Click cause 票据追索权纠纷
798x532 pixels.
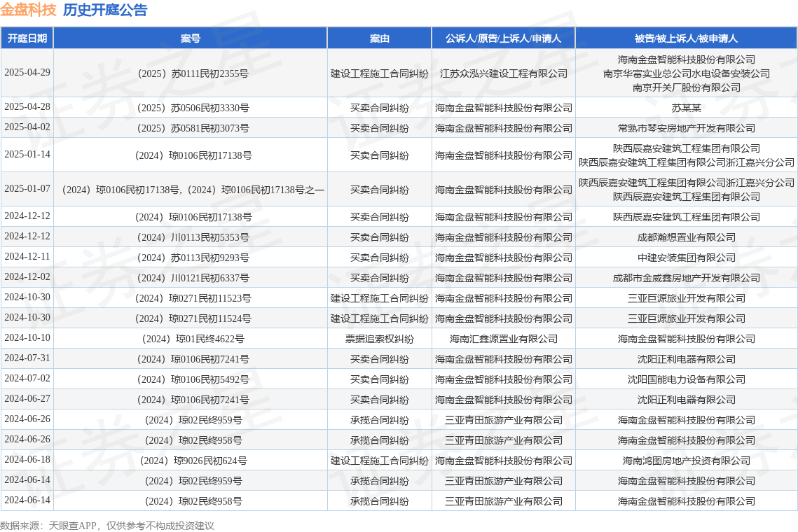click(379, 339)
